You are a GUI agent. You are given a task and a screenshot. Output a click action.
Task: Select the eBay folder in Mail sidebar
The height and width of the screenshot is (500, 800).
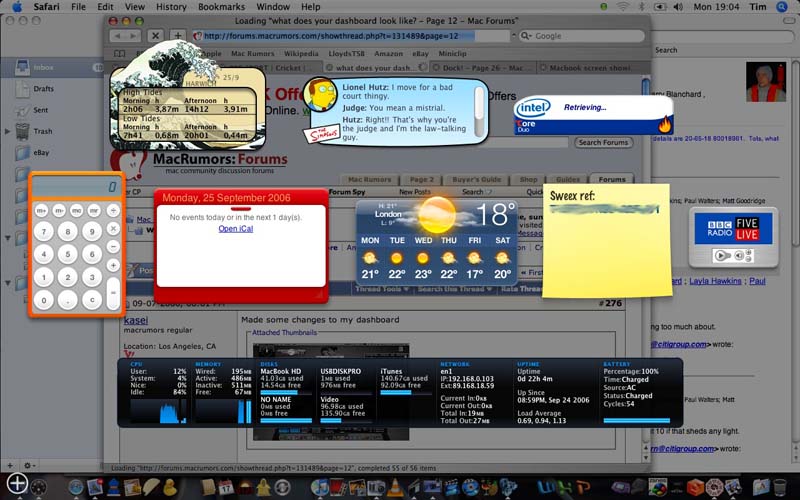tap(41, 153)
